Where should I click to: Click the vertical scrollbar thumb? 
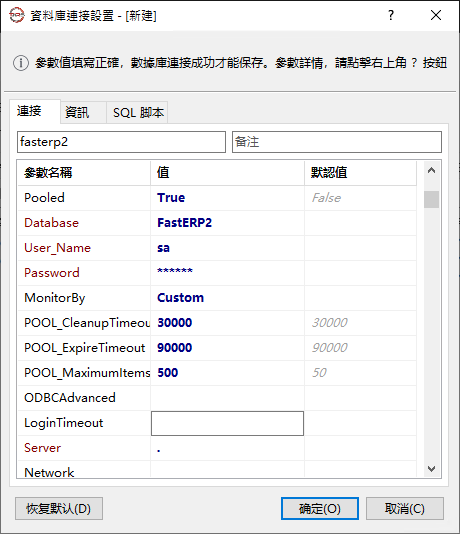point(431,199)
